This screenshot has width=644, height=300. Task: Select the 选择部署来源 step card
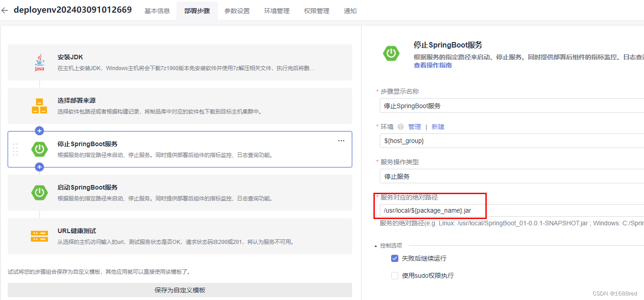point(180,106)
